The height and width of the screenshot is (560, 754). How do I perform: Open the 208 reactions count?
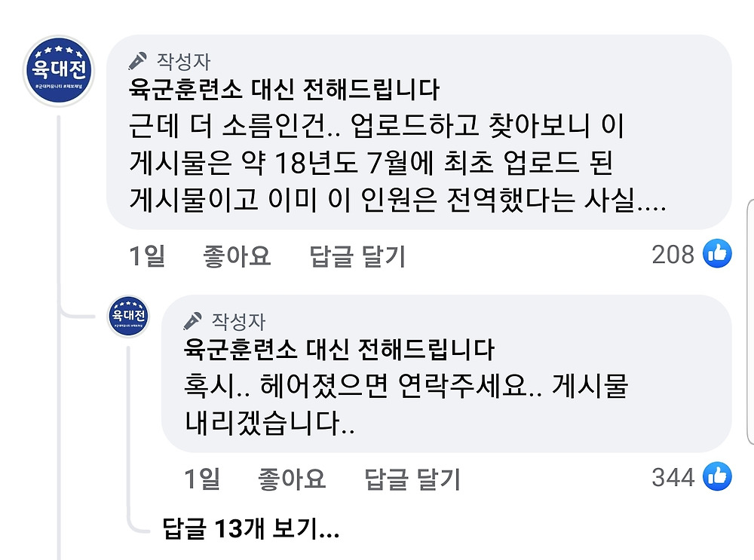[673, 255]
